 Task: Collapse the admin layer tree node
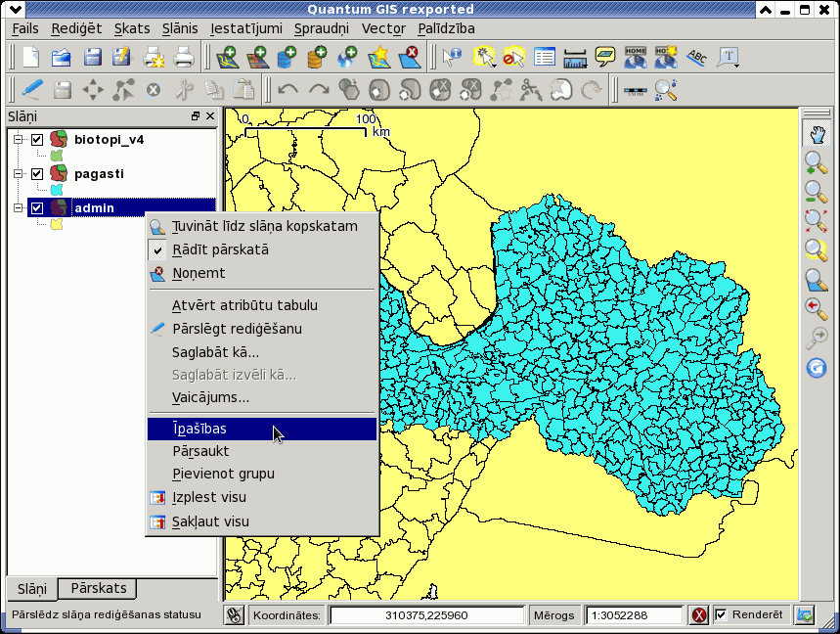pos(19,208)
